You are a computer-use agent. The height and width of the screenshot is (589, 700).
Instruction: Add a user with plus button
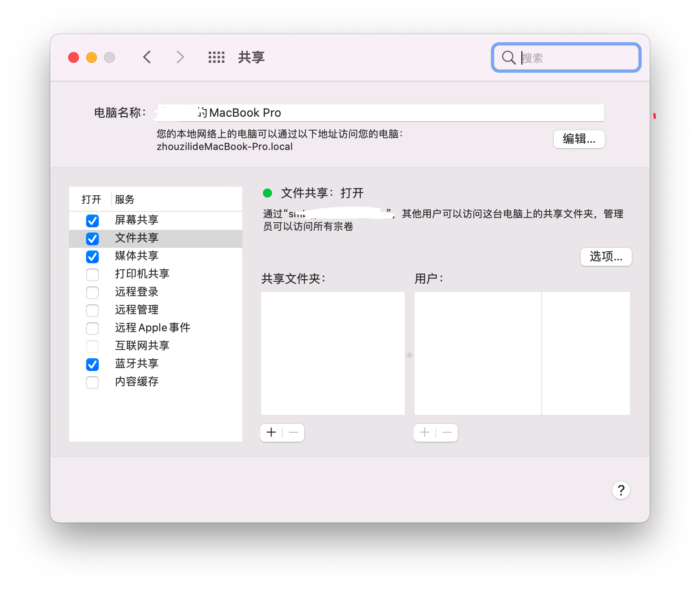pos(424,432)
